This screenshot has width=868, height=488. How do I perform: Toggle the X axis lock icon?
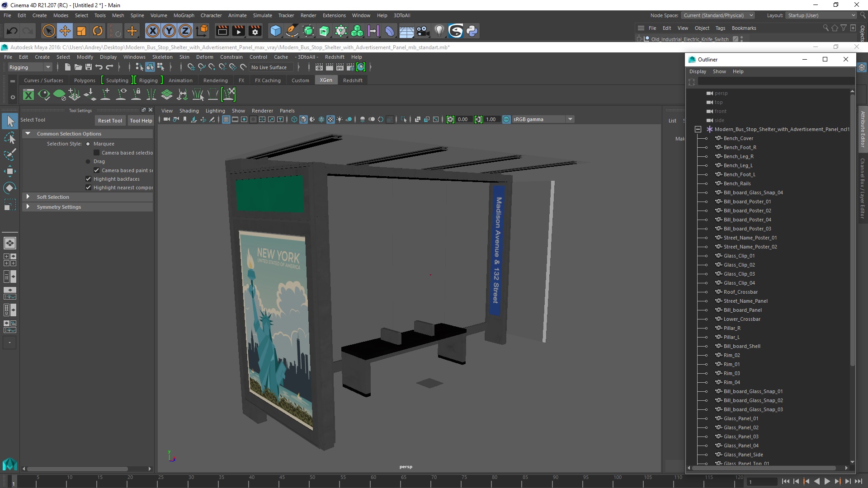tap(153, 31)
